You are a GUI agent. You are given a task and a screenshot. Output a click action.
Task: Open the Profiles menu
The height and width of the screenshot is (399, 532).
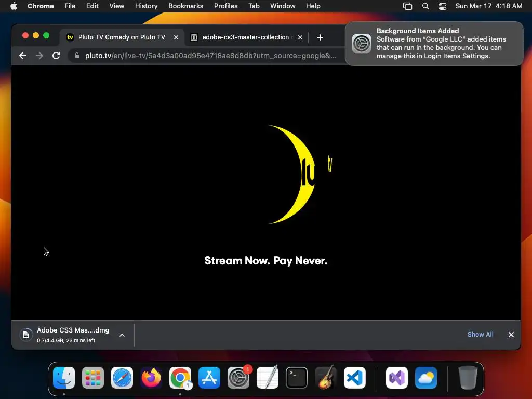pos(225,6)
